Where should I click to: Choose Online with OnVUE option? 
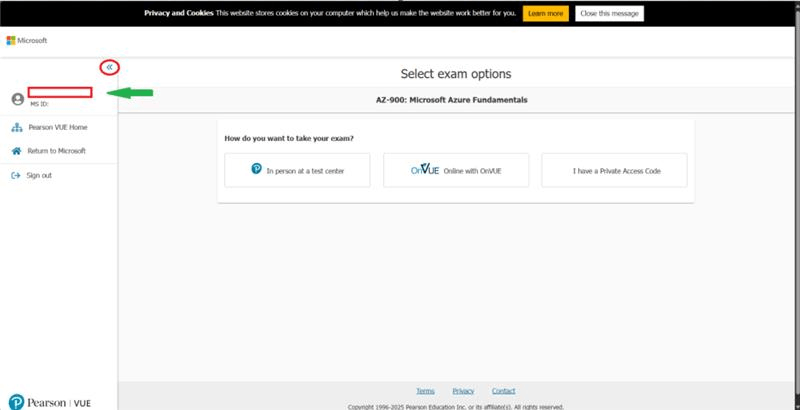point(456,170)
